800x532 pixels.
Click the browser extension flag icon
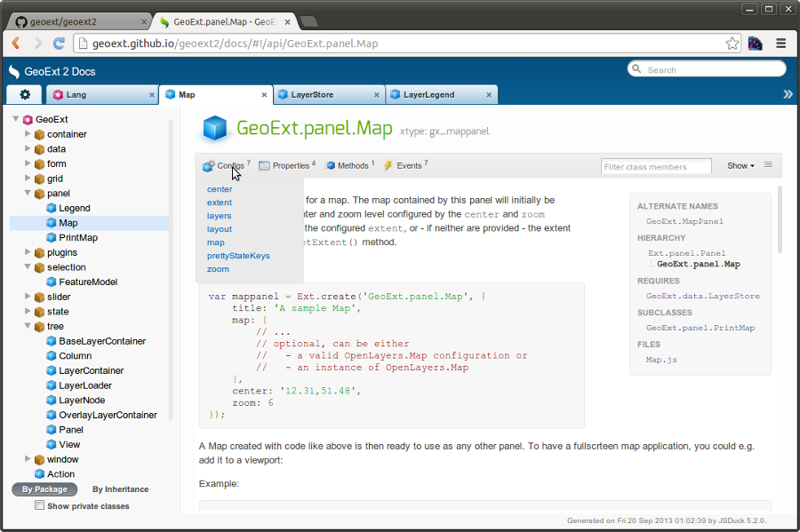[x=755, y=44]
